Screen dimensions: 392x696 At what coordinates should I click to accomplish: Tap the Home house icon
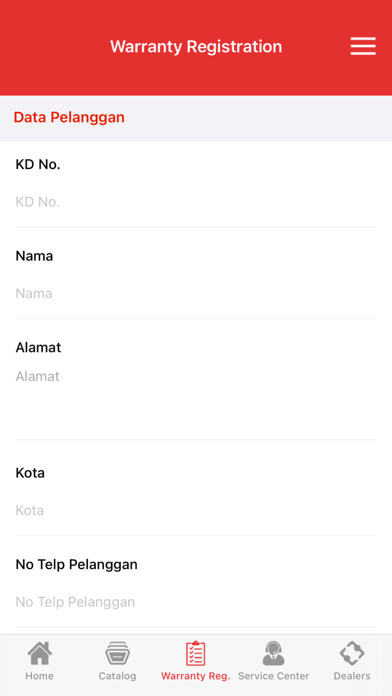click(x=40, y=653)
